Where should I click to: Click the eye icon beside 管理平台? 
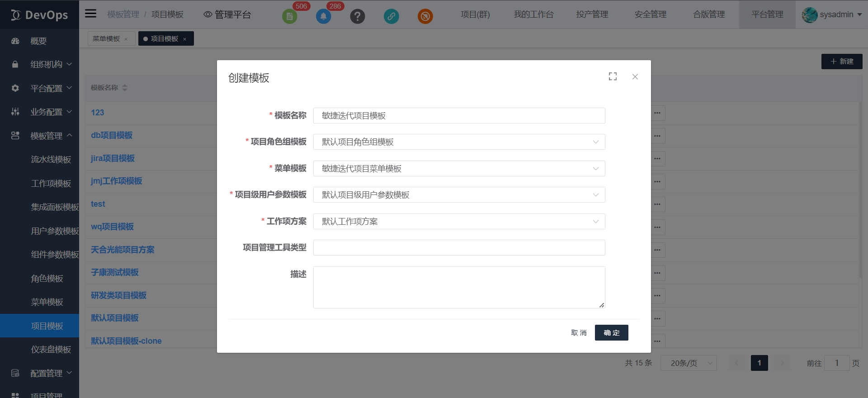click(208, 14)
